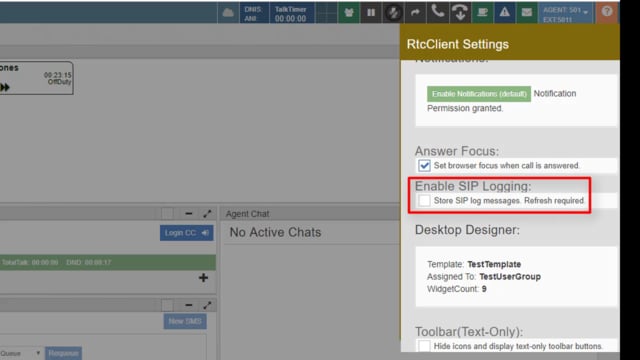Click the DNIS ANI display box
The height and width of the screenshot is (360, 640).
click(x=253, y=14)
